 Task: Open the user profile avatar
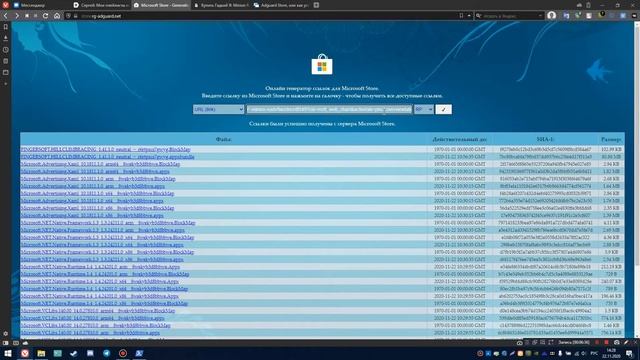[552, 16]
